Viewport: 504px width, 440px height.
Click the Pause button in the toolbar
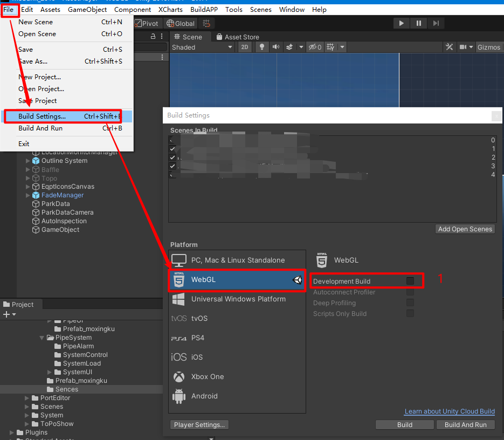(418, 23)
